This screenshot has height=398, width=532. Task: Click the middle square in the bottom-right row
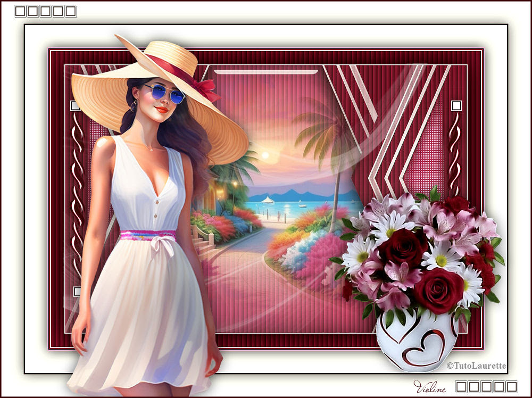487,387
